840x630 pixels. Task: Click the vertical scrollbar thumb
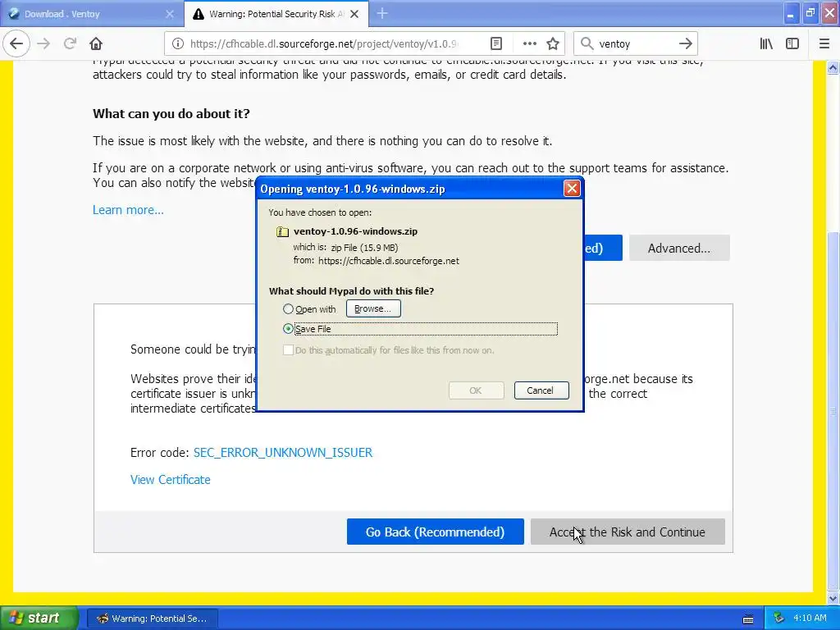833,410
